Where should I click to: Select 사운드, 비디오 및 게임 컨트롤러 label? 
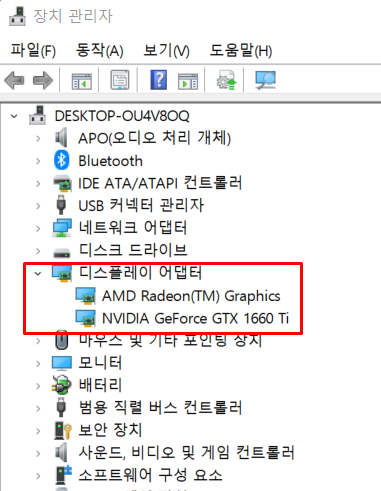coord(186,453)
